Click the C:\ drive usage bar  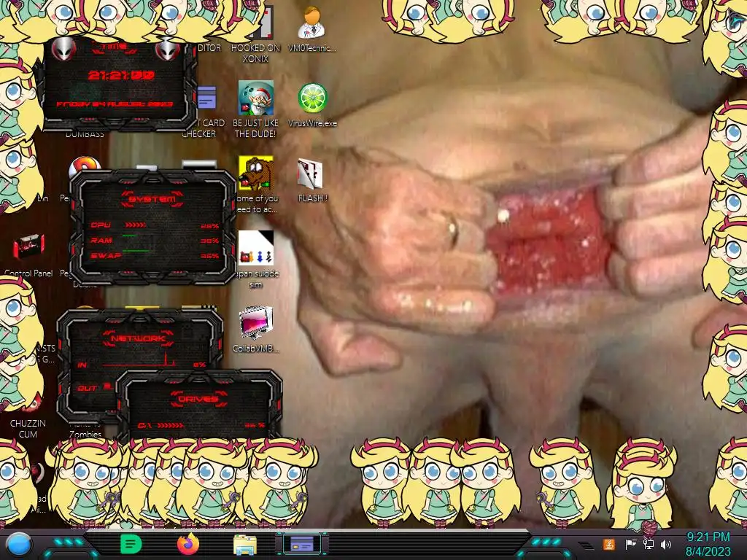(171, 425)
